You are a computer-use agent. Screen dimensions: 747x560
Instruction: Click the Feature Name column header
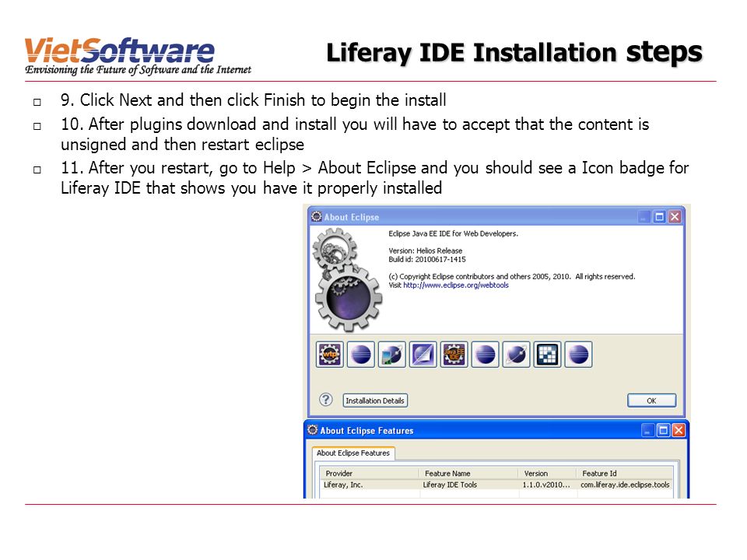coord(469,474)
